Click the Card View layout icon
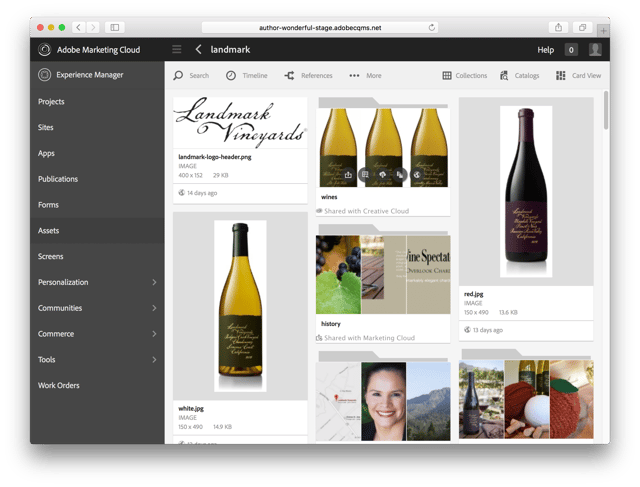Image resolution: width=640 pixels, height=487 pixels. point(560,76)
